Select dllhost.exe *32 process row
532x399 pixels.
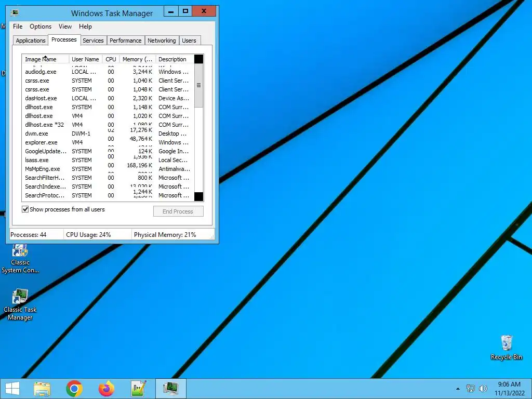[x=108, y=125]
